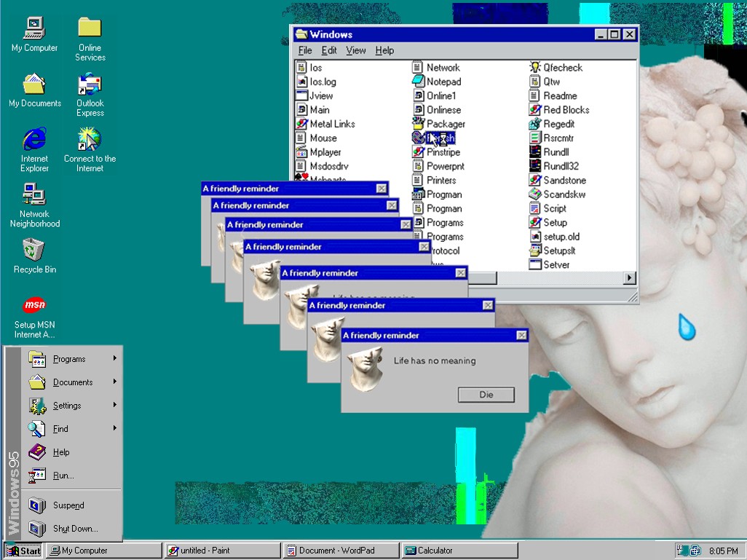Select the Regedit icon in the file list
The image size is (747, 560).
(535, 124)
